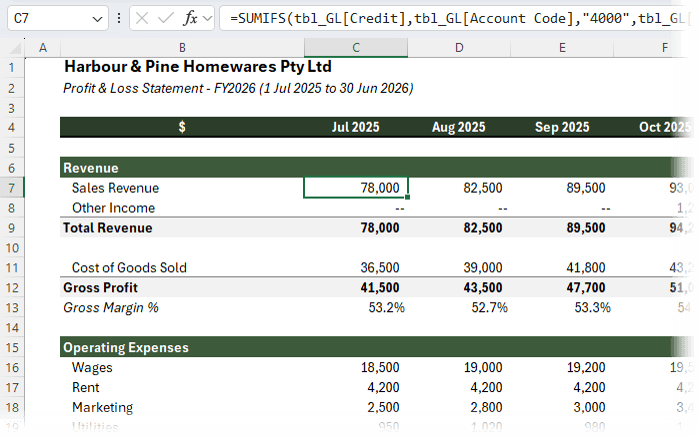700x438 pixels.
Task: Select column E header
Action: [x=562, y=48]
